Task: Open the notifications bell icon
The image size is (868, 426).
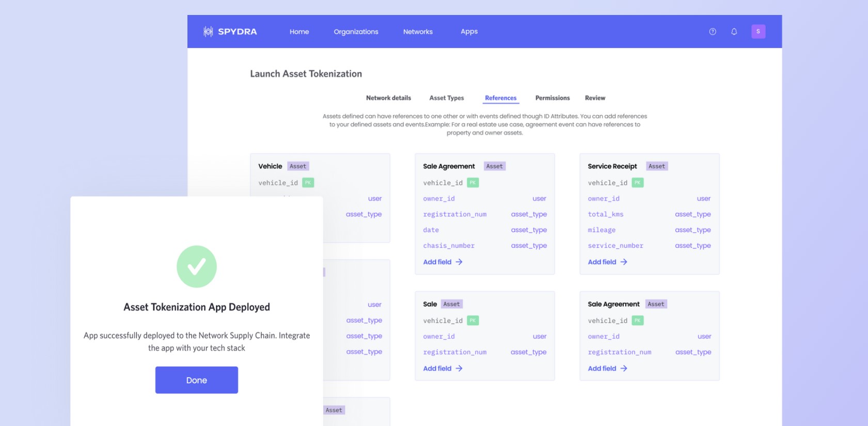Action: pos(734,31)
